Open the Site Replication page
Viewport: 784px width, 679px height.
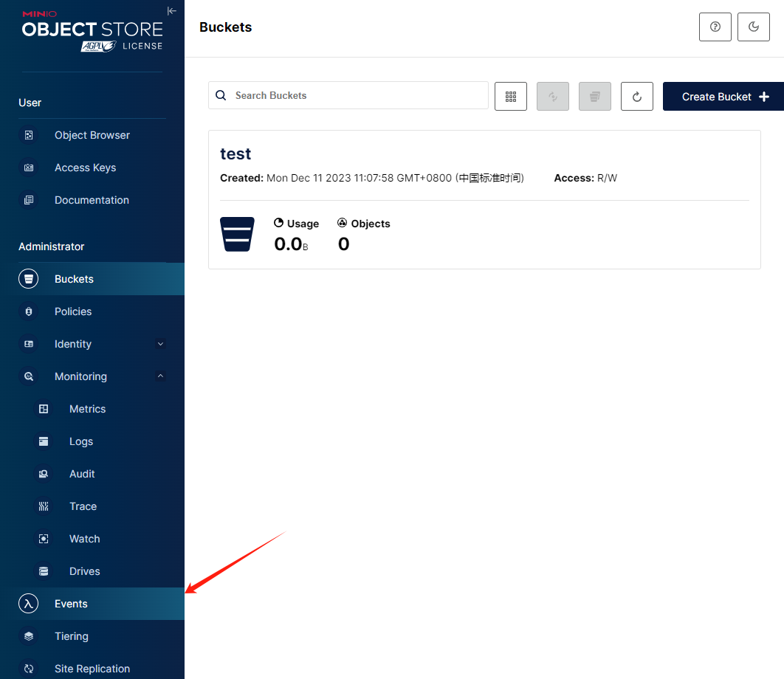coord(92,669)
